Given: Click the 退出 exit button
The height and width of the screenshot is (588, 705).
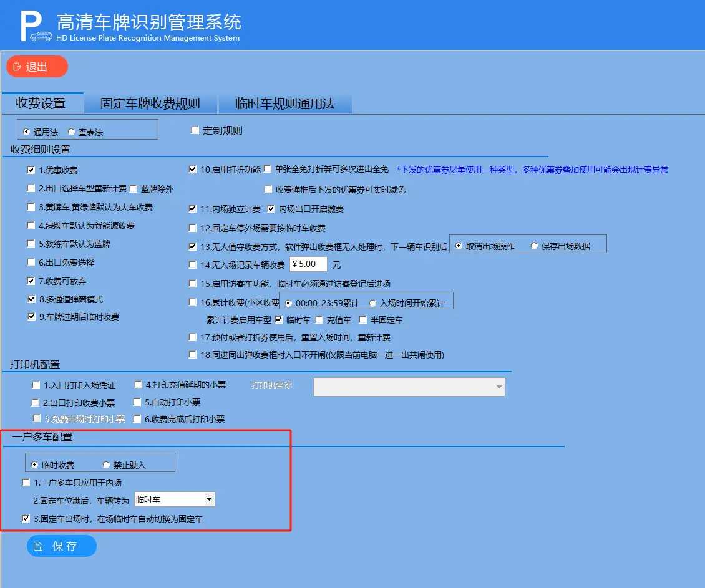Looking at the screenshot, I should pyautogui.click(x=36, y=66).
